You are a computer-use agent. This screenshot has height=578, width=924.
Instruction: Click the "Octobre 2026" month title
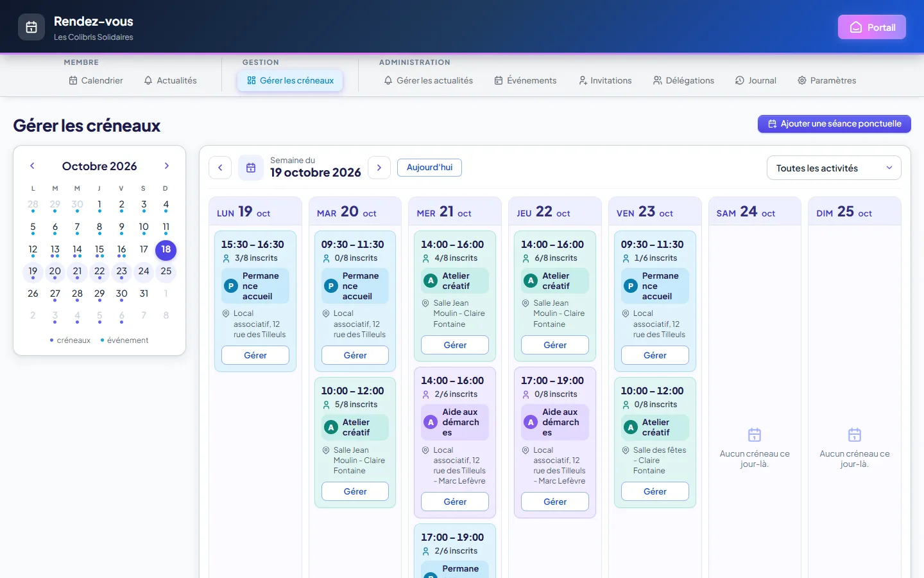point(99,166)
